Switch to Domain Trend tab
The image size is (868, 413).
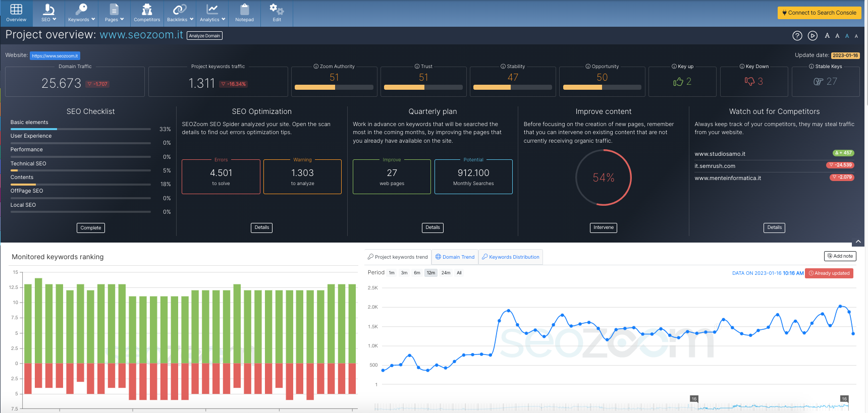(455, 257)
